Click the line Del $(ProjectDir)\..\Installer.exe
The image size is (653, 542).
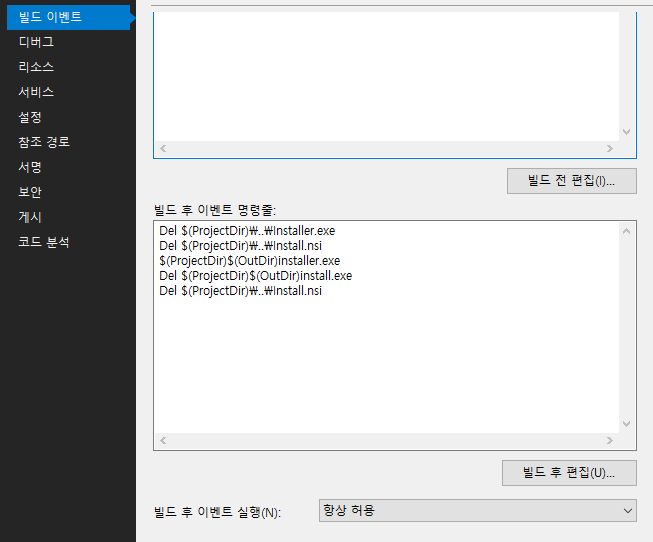[247, 231]
